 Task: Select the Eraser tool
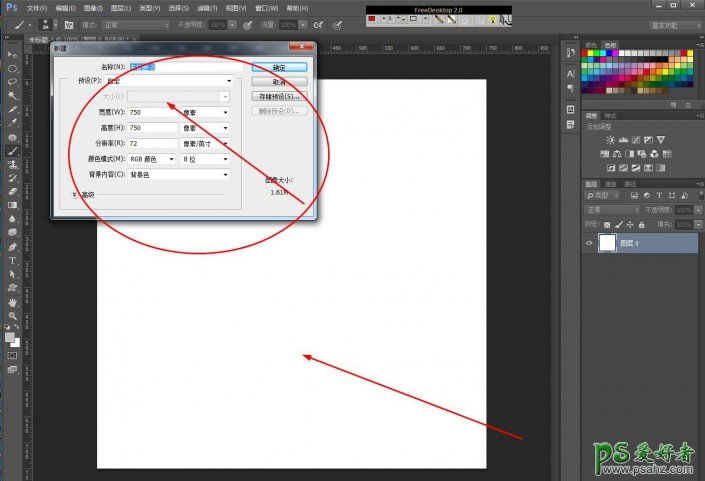pos(12,192)
